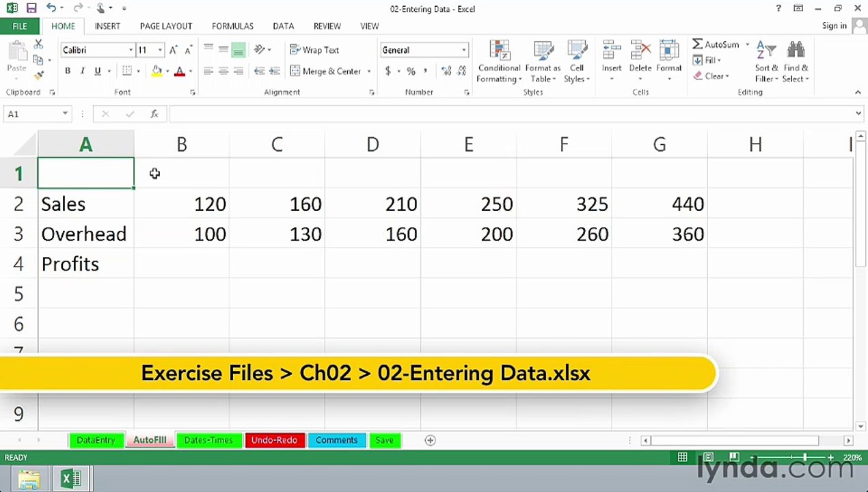The height and width of the screenshot is (492, 868).
Task: Click the Fill button in Editing group
Action: (x=707, y=60)
